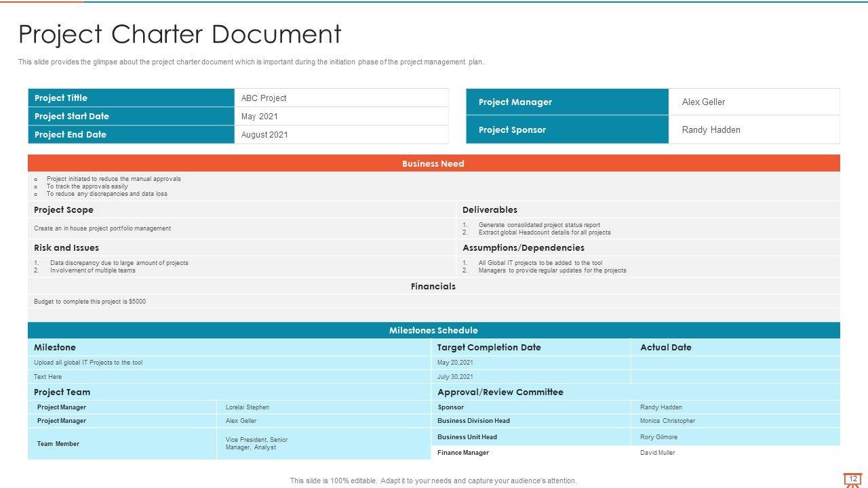
Task: Click the Assumptions/Dependencies heading
Action: (524, 248)
